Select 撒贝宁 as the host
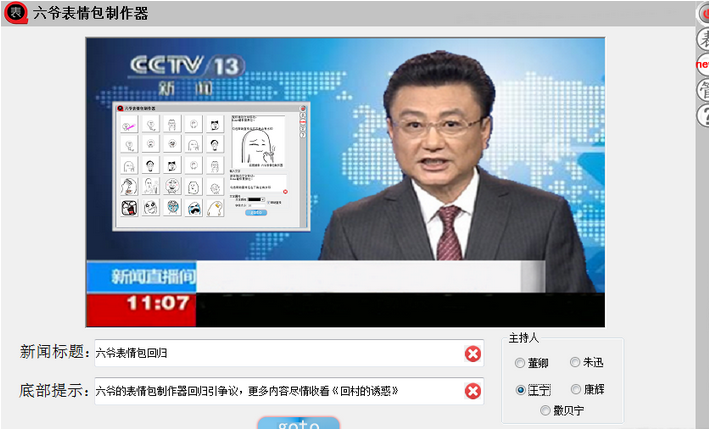709x429 pixels. [x=562, y=410]
